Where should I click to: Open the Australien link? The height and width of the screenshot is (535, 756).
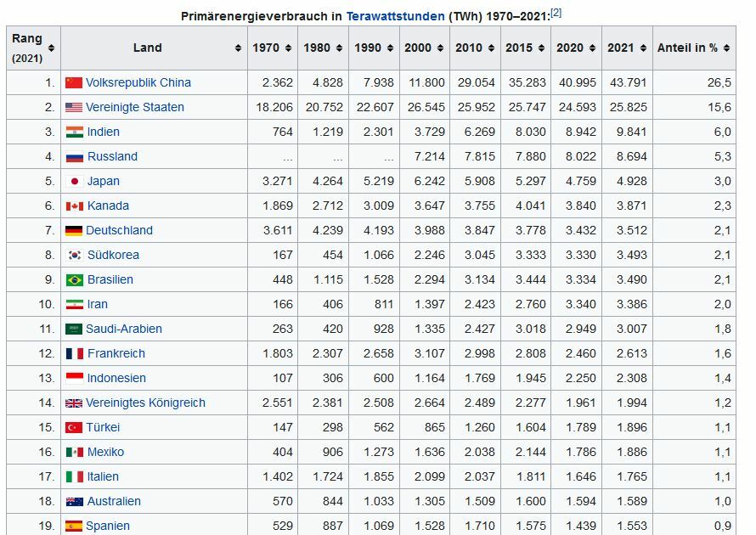coord(114,501)
